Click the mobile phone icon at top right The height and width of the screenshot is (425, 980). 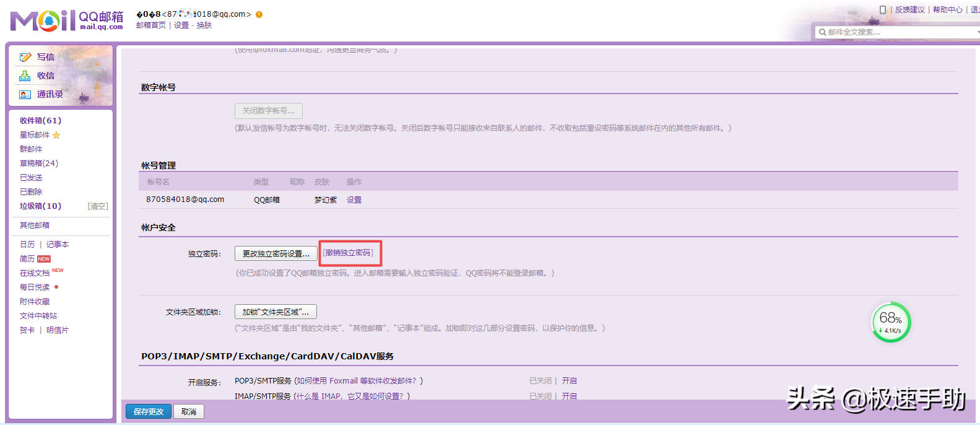pos(883,9)
